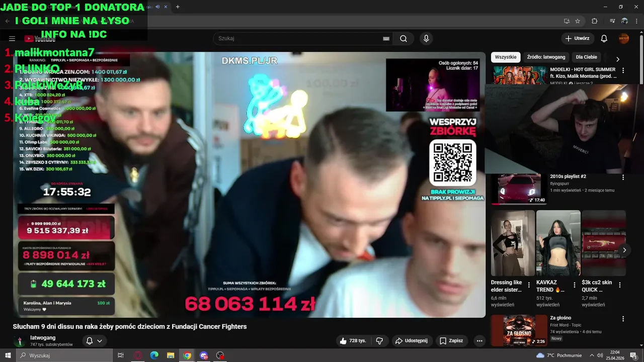Open Discord from the taskbar

tap(204, 355)
